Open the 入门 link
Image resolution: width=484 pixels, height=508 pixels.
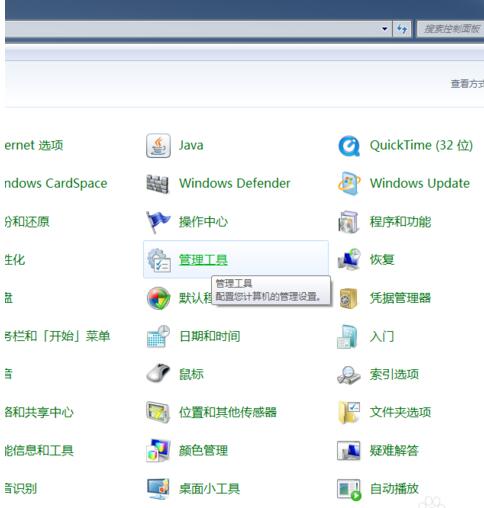point(382,336)
